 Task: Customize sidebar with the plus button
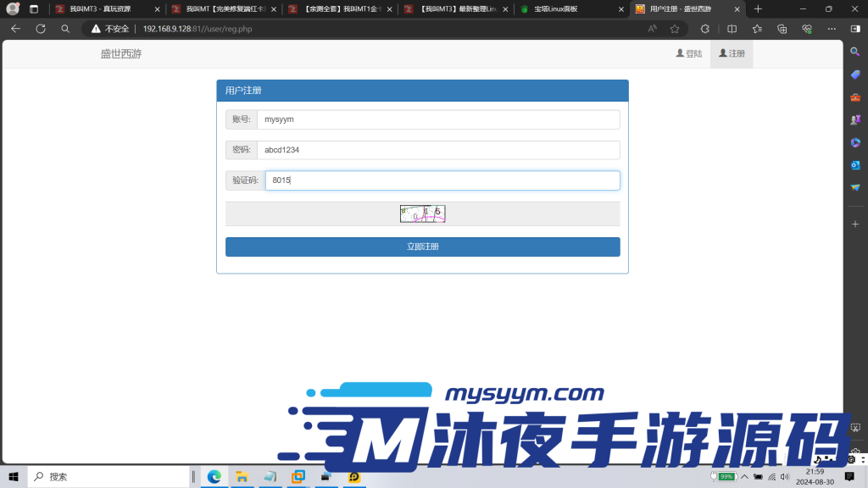[x=855, y=222]
